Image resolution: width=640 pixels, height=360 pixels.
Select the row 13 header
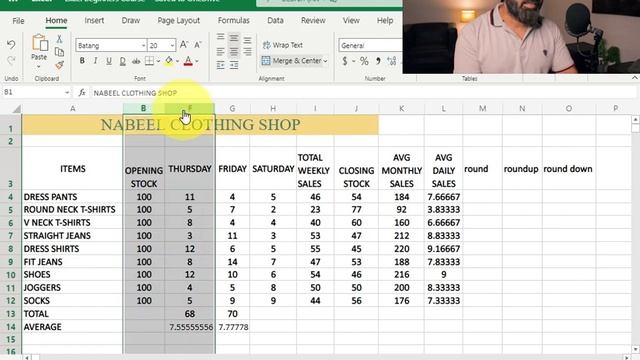pos(11,314)
